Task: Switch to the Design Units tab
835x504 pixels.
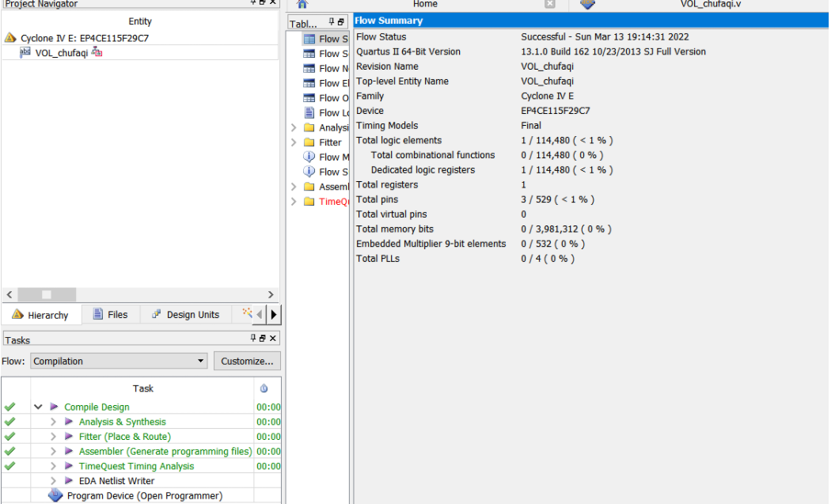Action: click(186, 315)
